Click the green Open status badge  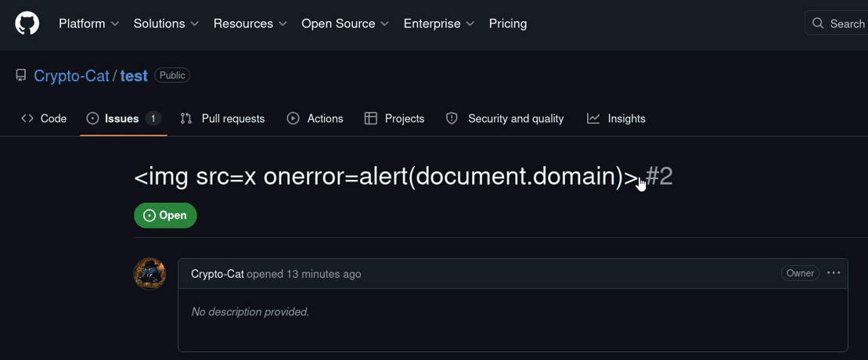[x=165, y=215]
